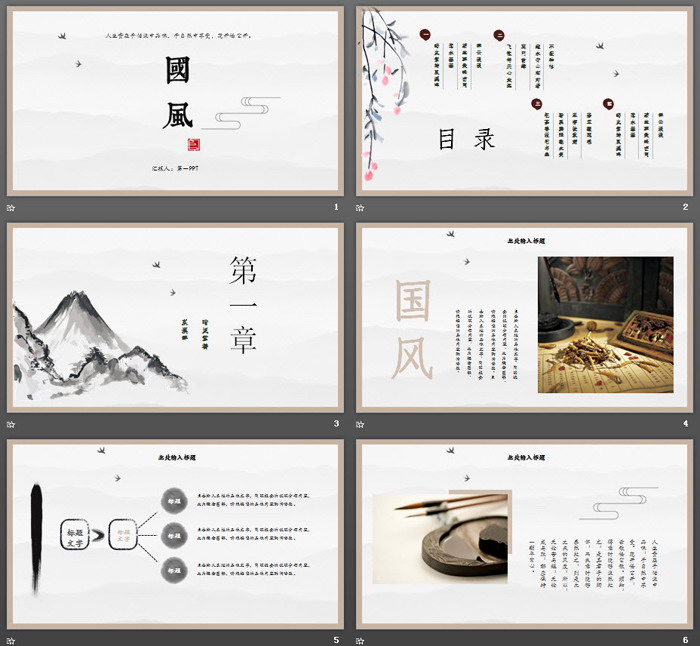This screenshot has width=700, height=646.
Task: Click the transition star icon under slide 6
Action: (361, 640)
